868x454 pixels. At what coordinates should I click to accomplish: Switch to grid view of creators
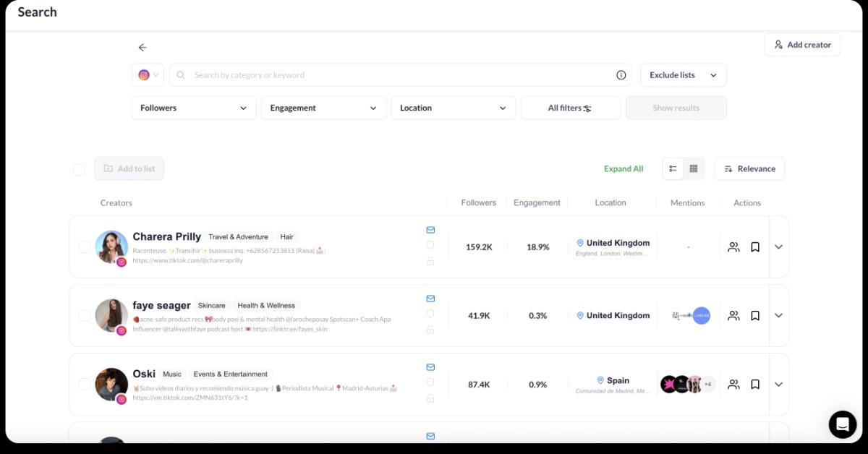(693, 168)
